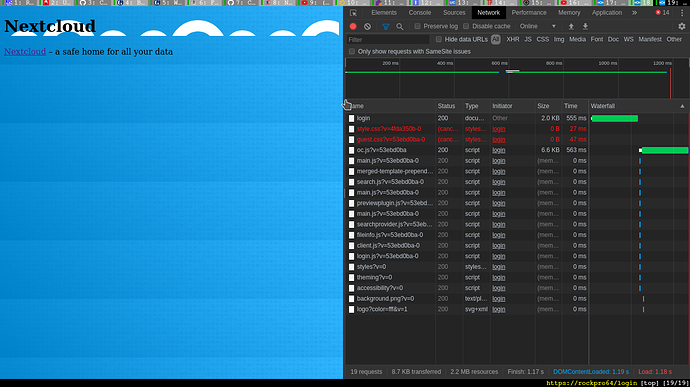The image size is (690, 387).
Task: Filter requests by Media
Action: (x=577, y=39)
